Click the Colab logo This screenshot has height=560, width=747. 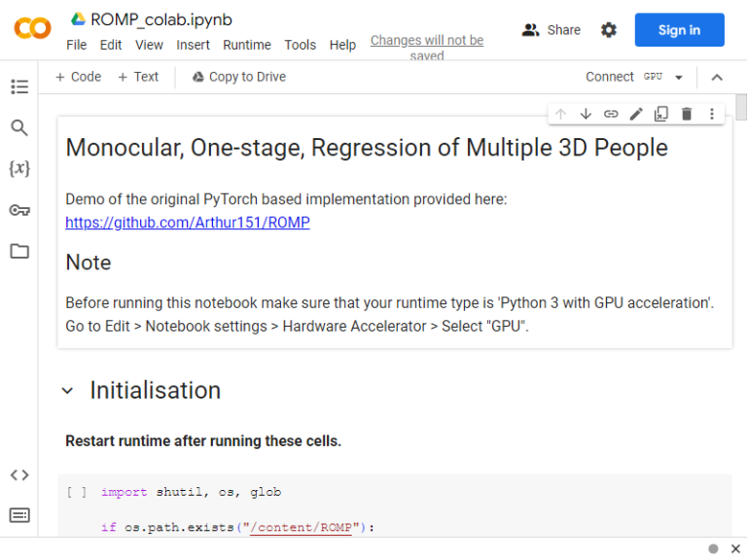coord(32,28)
